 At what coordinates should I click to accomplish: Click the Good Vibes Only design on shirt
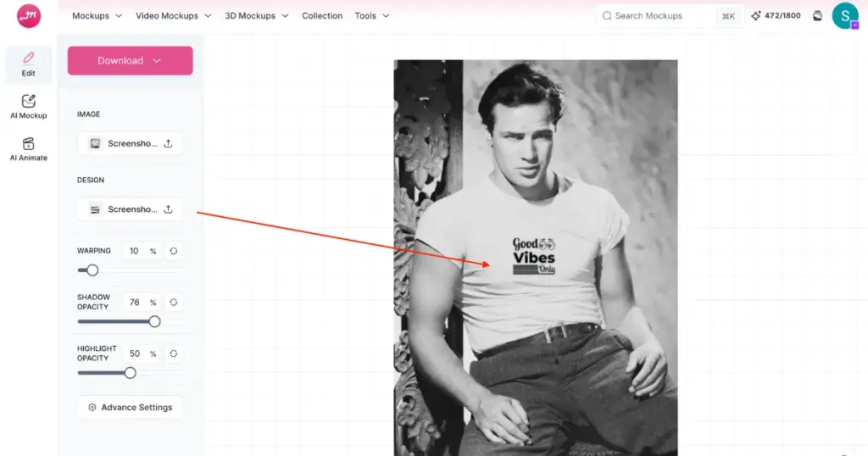tap(534, 256)
